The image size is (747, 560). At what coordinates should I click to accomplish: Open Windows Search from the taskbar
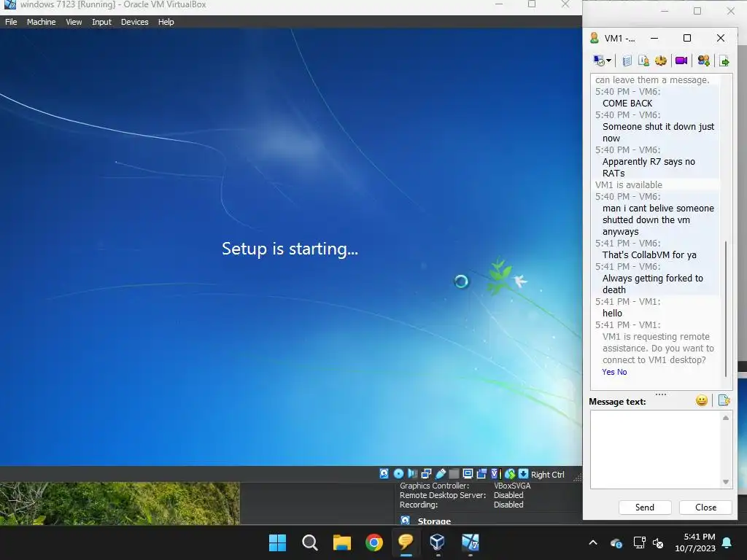click(309, 542)
